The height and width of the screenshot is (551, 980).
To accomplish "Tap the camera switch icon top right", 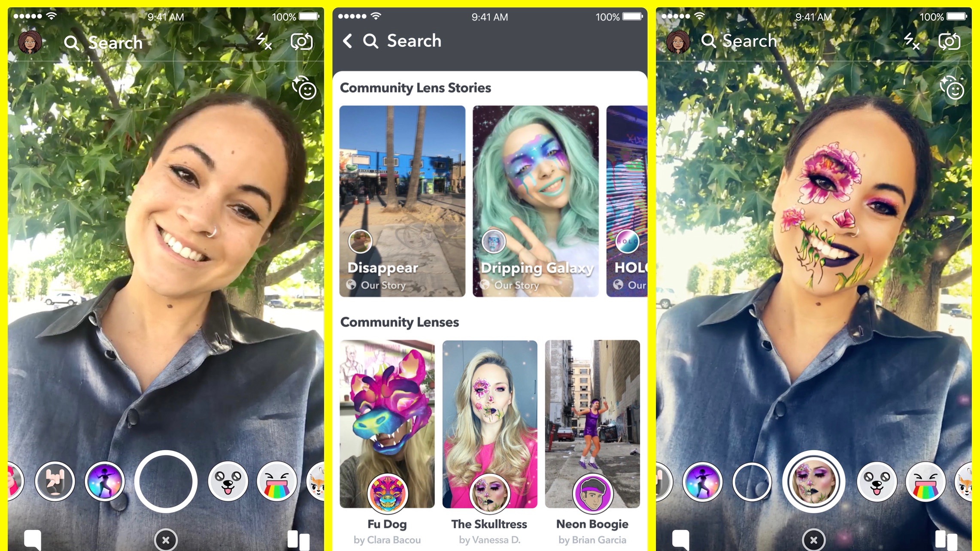I will point(955,42).
